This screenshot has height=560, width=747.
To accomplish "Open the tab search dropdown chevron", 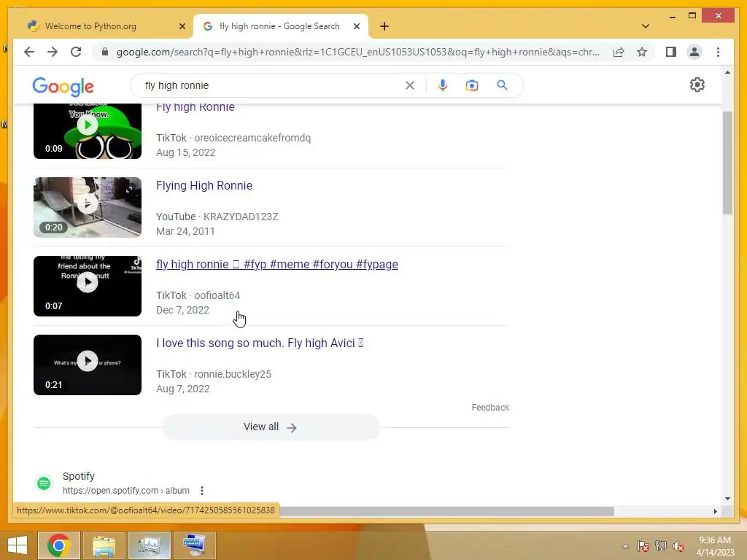I will click(x=645, y=26).
